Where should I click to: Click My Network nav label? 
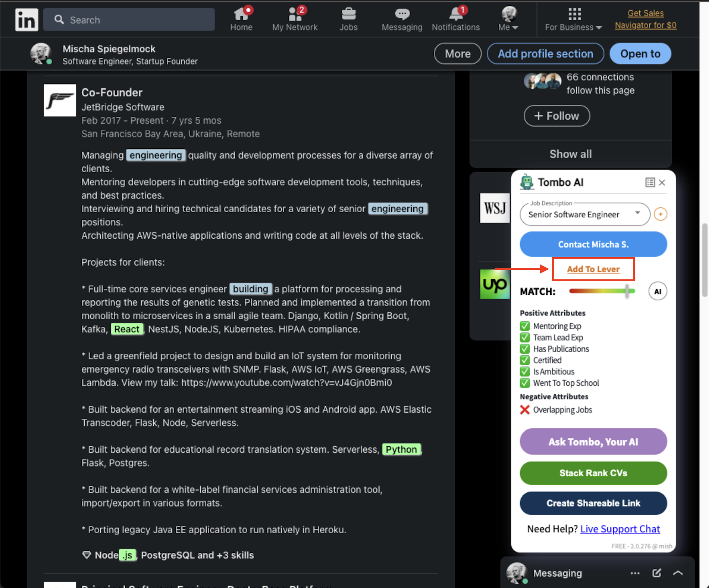click(x=295, y=27)
